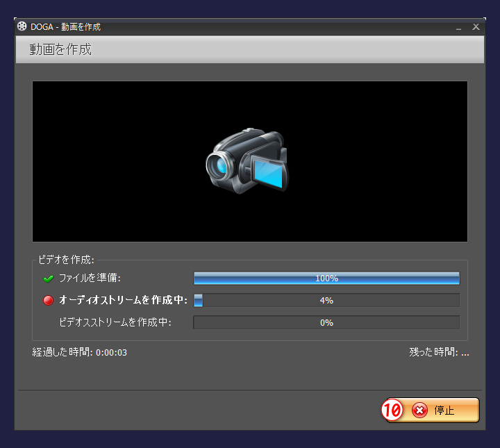Click the ファイルを準備 100% progress bar
Screen dimensions: 500x448
(326, 279)
